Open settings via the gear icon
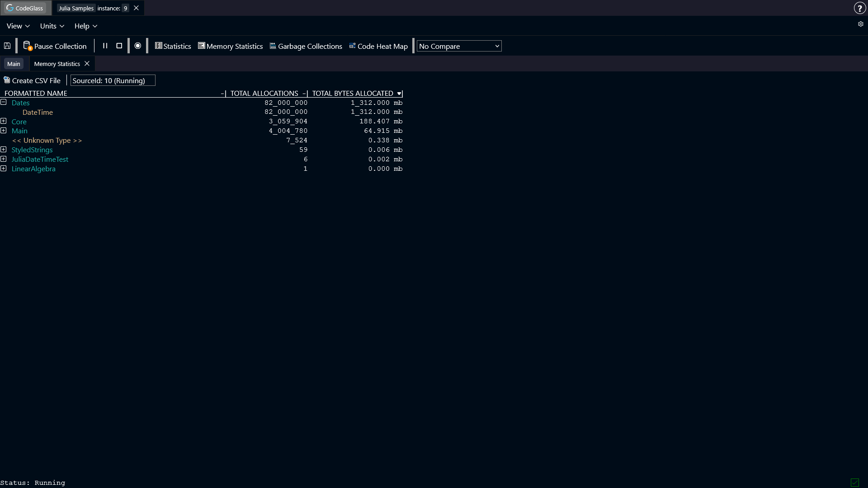Image resolution: width=868 pixels, height=488 pixels. click(x=861, y=24)
